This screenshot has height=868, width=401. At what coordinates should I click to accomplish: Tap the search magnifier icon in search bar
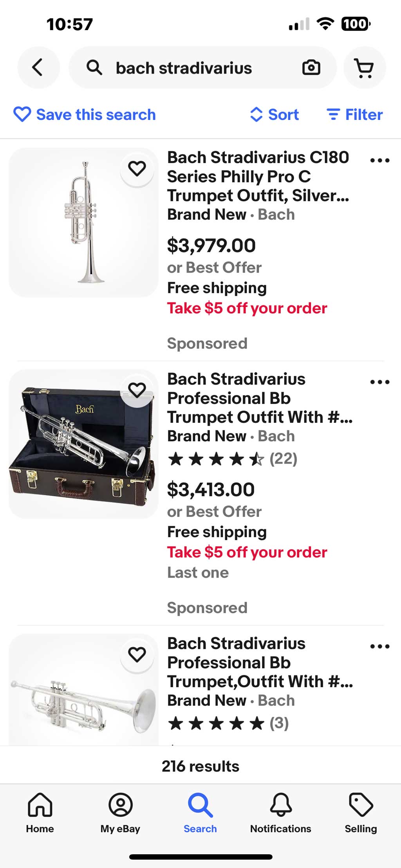pyautogui.click(x=94, y=68)
